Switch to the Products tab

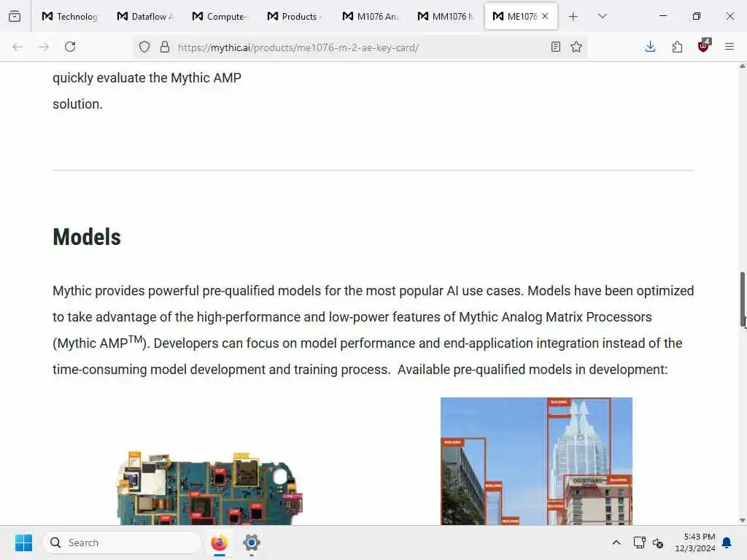coord(295,16)
